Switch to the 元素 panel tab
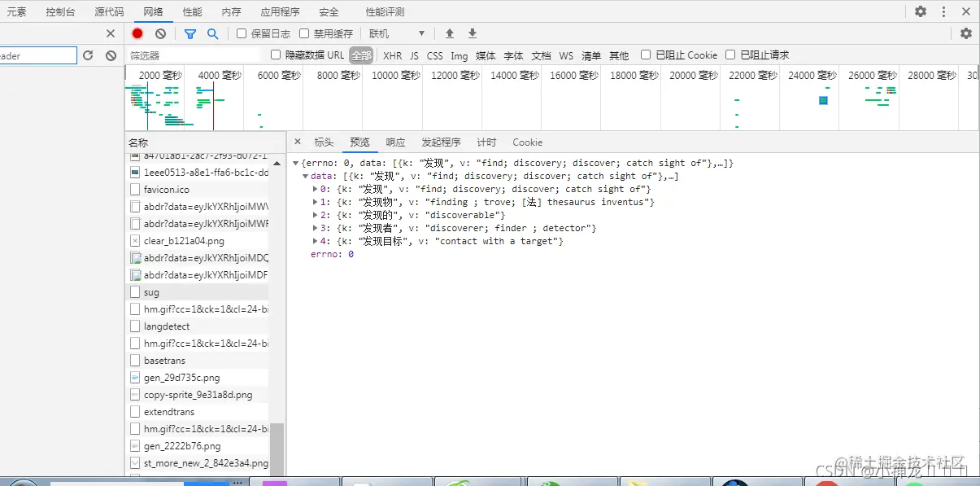Viewport: 980px width, 486px height. pos(16,11)
